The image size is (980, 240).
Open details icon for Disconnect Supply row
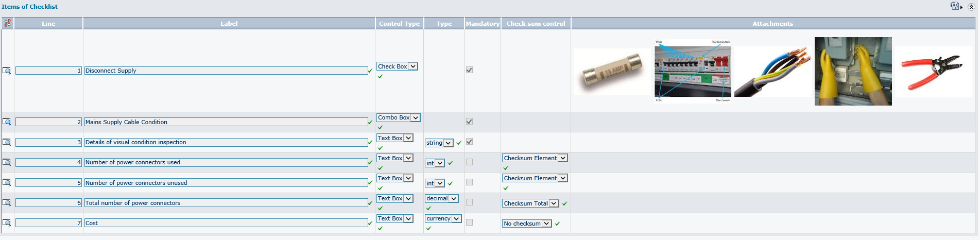click(x=7, y=71)
